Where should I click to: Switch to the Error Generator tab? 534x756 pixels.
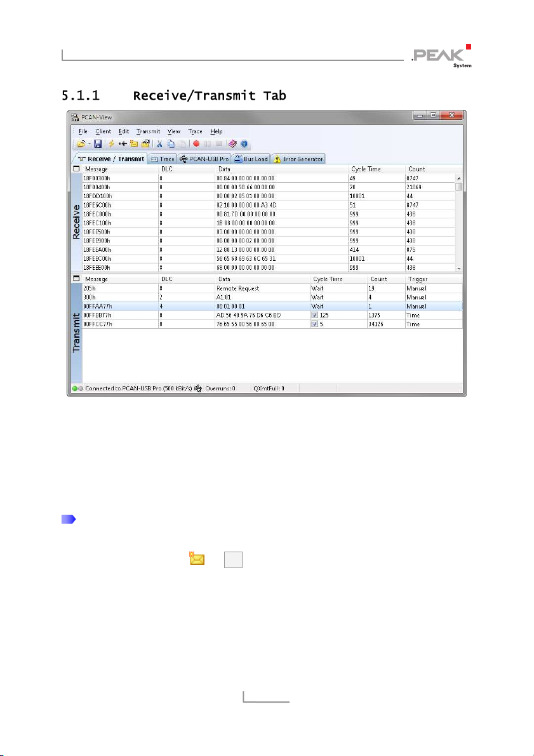298,159
